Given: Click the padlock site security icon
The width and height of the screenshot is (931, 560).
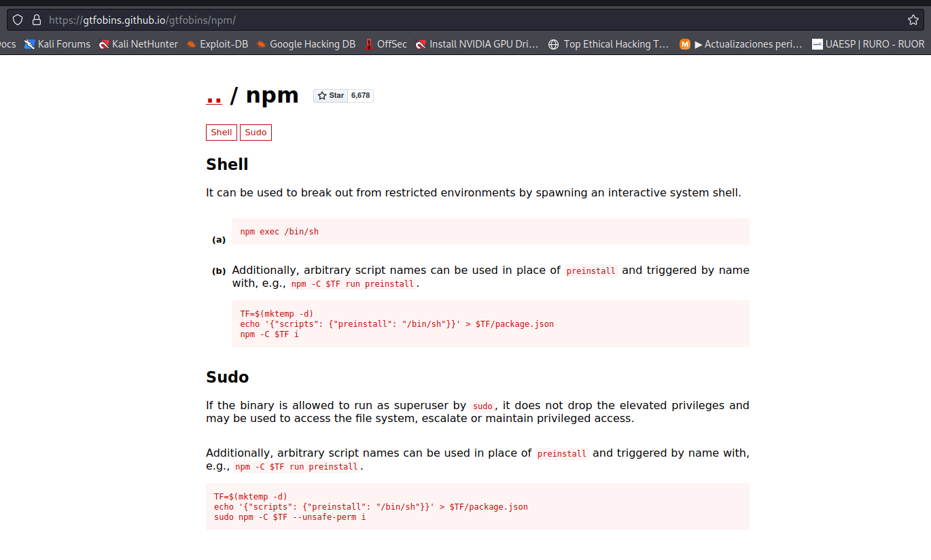Looking at the screenshot, I should click(x=37, y=20).
